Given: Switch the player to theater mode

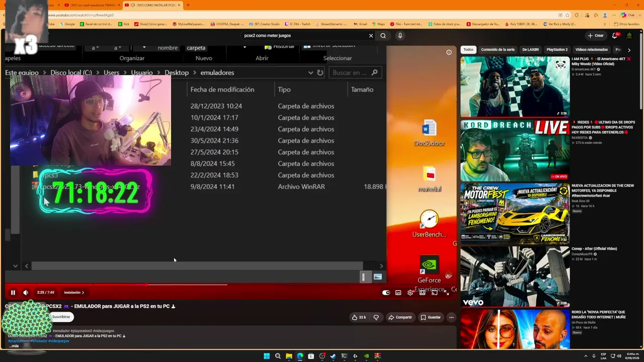Looking at the screenshot, I should (x=422, y=293).
